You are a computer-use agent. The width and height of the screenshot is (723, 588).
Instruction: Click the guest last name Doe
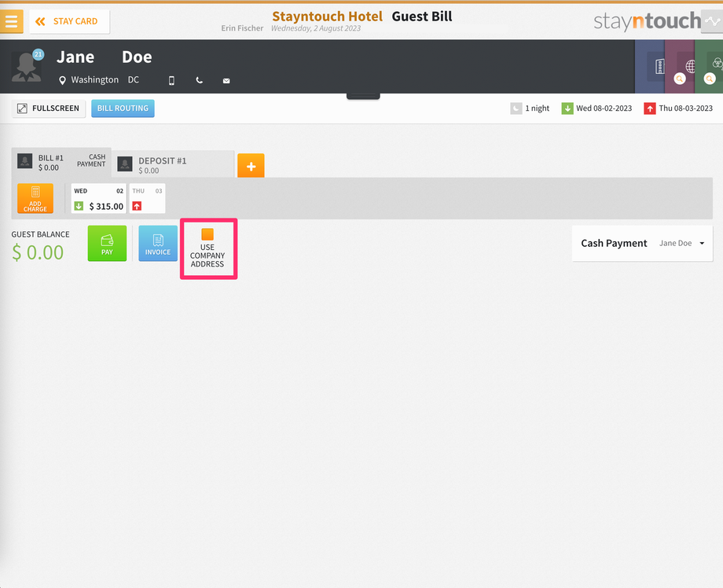click(137, 57)
